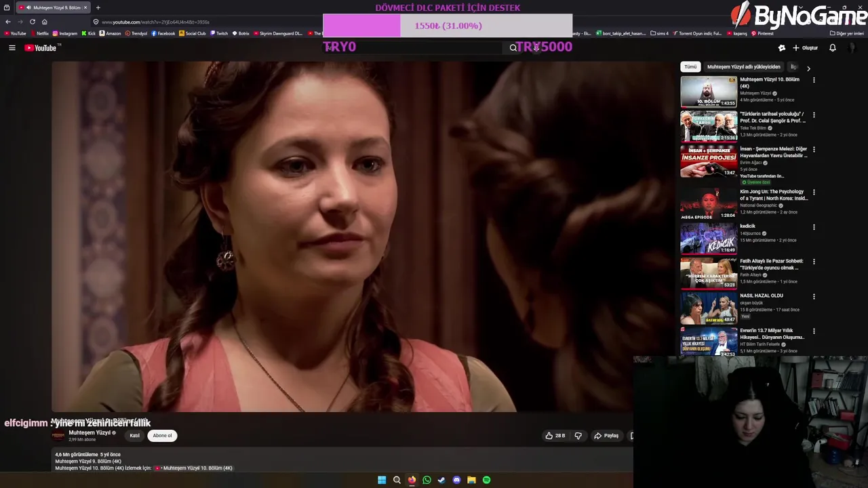
Task: Open NASIL HAZAL OLDU video thumbnail
Action: coord(709,308)
